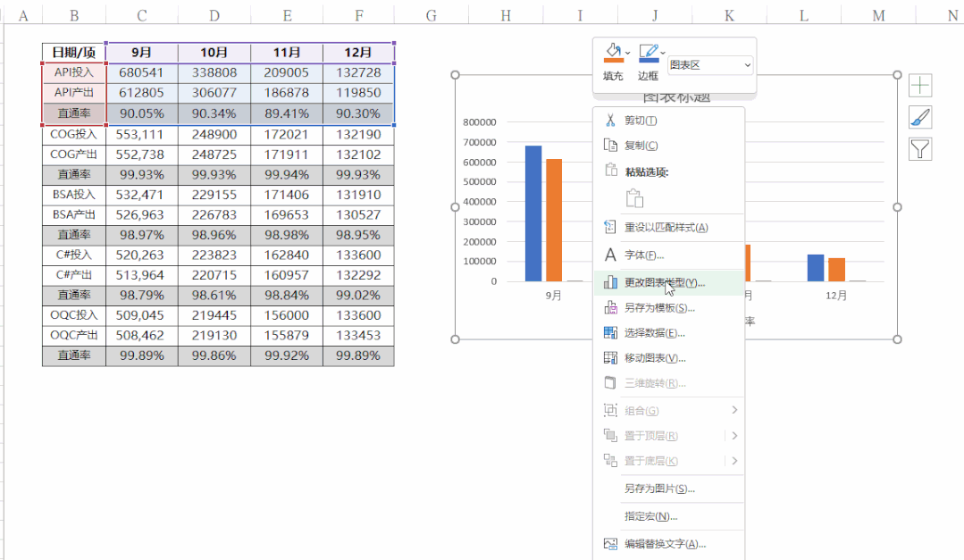
Task: Select column header C
Action: [141, 15]
